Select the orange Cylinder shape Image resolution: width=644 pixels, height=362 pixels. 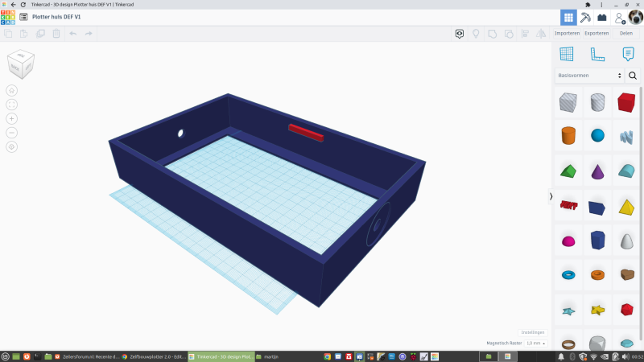[568, 135]
